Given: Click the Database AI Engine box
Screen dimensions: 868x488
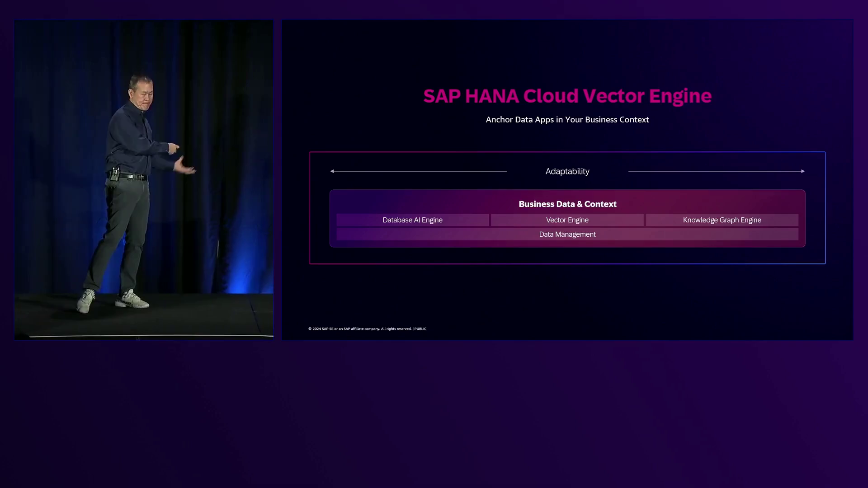Looking at the screenshot, I should pyautogui.click(x=412, y=220).
